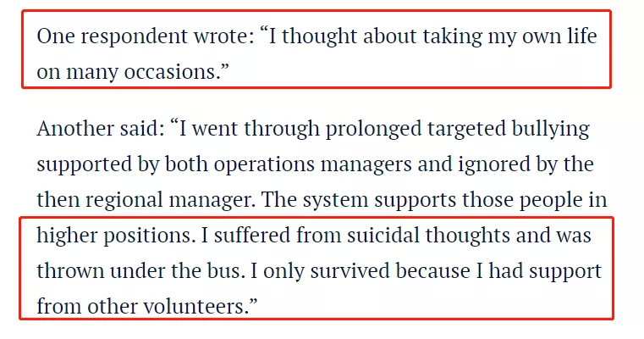Click the word "taking" in the first quote
644x339 pixels.
click(453, 37)
